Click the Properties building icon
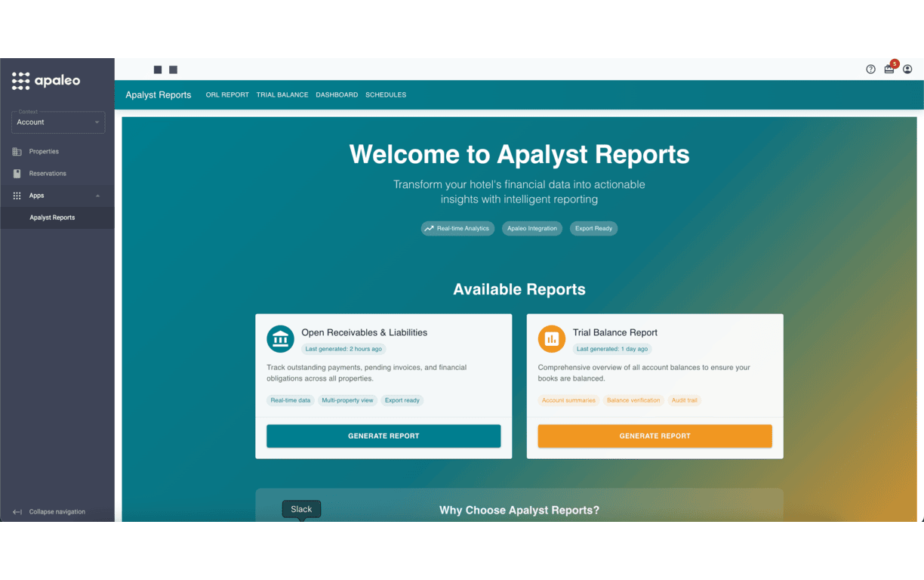Image resolution: width=924 pixels, height=580 pixels. point(17,152)
